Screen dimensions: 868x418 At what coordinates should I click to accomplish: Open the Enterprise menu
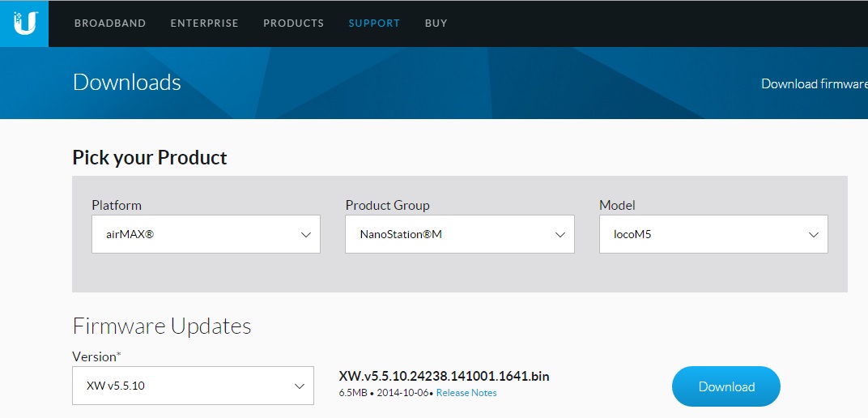pos(204,23)
